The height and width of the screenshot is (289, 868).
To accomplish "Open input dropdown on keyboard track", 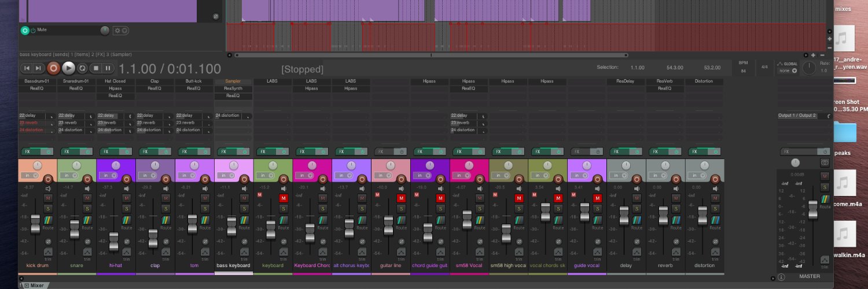I will (x=265, y=175).
